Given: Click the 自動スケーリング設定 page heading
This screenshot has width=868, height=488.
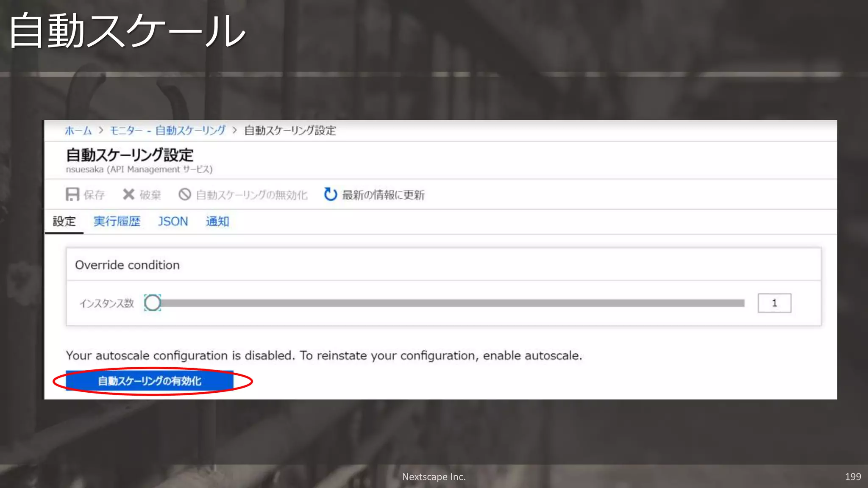Looking at the screenshot, I should [130, 155].
